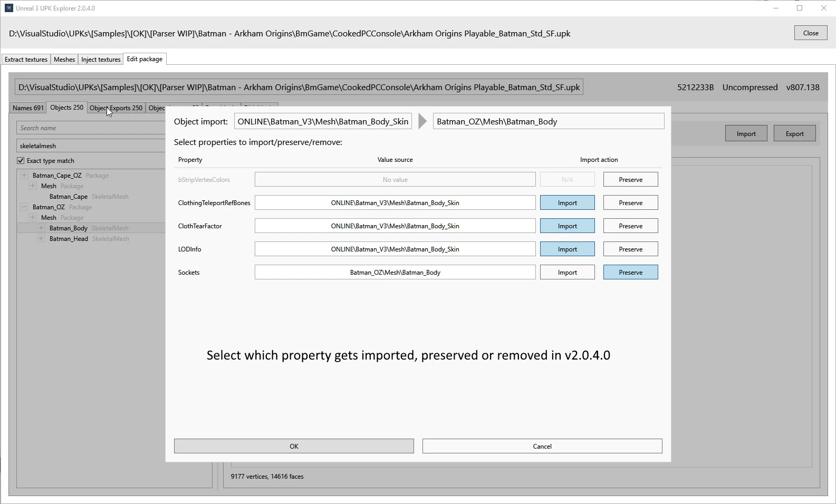This screenshot has width=836, height=504.
Task: Set ClothingTeleportRefBones action to Import
Action: click(x=567, y=203)
